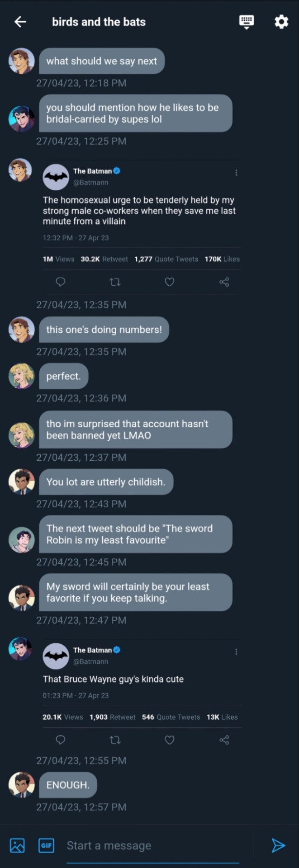Reply to the homosexual urge tweet
This screenshot has width=299, height=868.
61,282
